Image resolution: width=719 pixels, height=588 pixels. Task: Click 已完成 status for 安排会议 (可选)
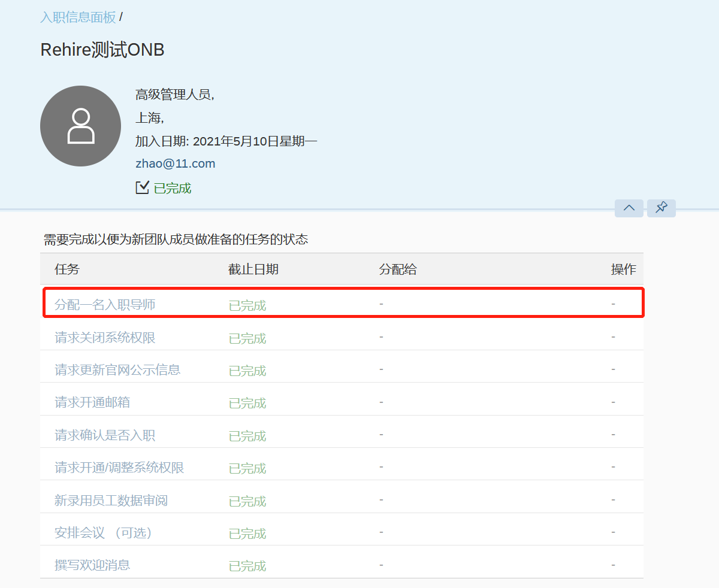(247, 534)
